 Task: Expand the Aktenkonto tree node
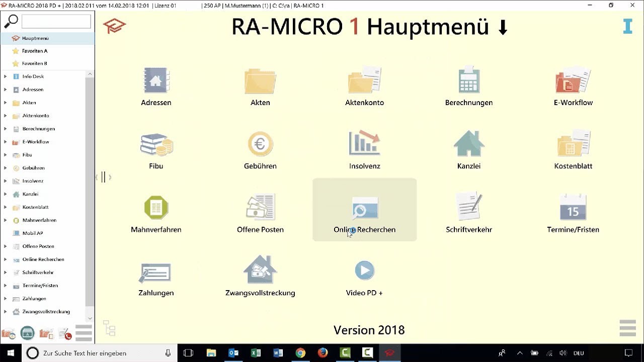(5, 116)
